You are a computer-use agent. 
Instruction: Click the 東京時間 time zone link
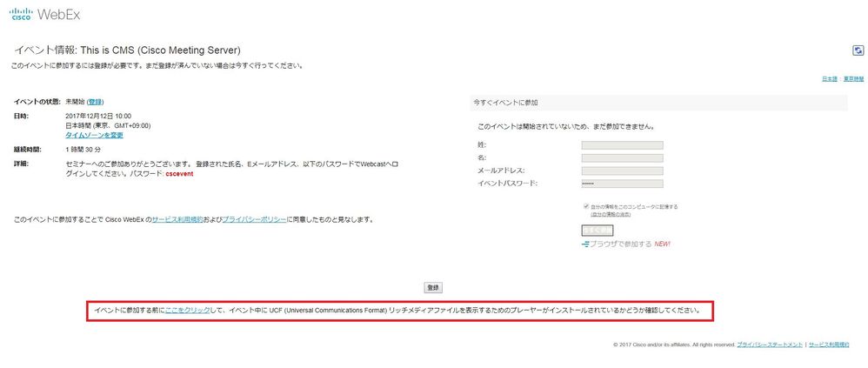click(852, 79)
